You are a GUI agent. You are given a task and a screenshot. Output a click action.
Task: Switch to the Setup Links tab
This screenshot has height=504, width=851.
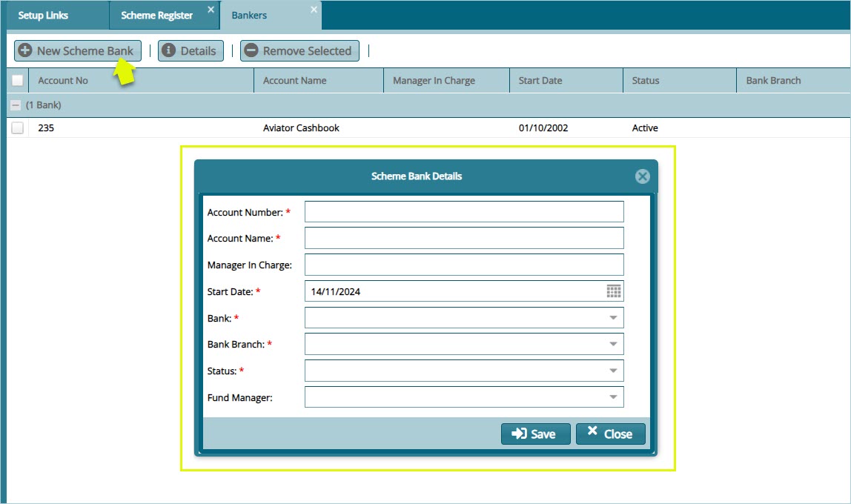(x=43, y=16)
